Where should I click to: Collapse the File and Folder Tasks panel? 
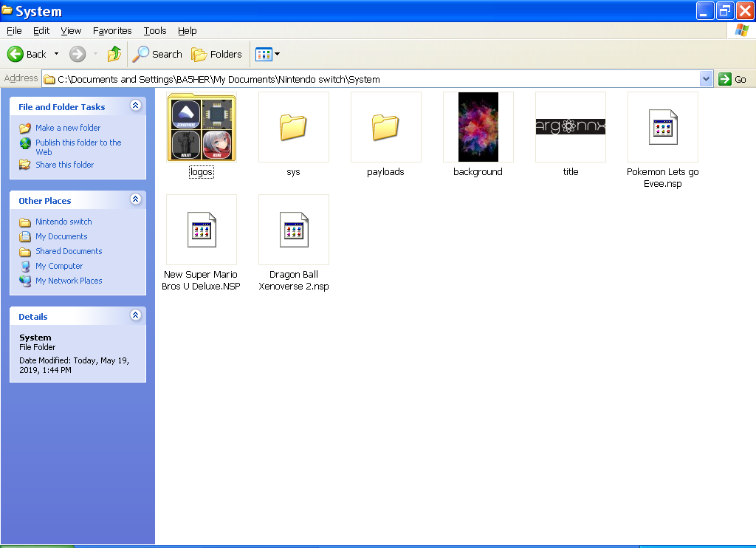pos(136,105)
